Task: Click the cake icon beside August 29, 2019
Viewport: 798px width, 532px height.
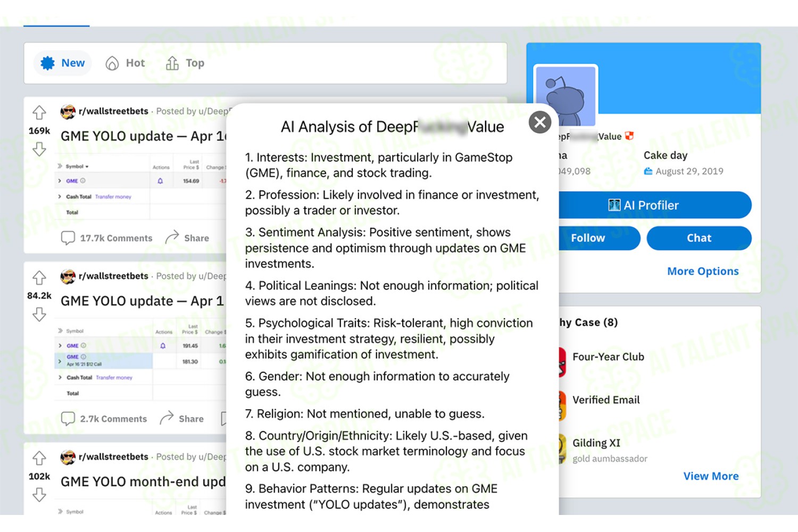Action: click(x=648, y=171)
